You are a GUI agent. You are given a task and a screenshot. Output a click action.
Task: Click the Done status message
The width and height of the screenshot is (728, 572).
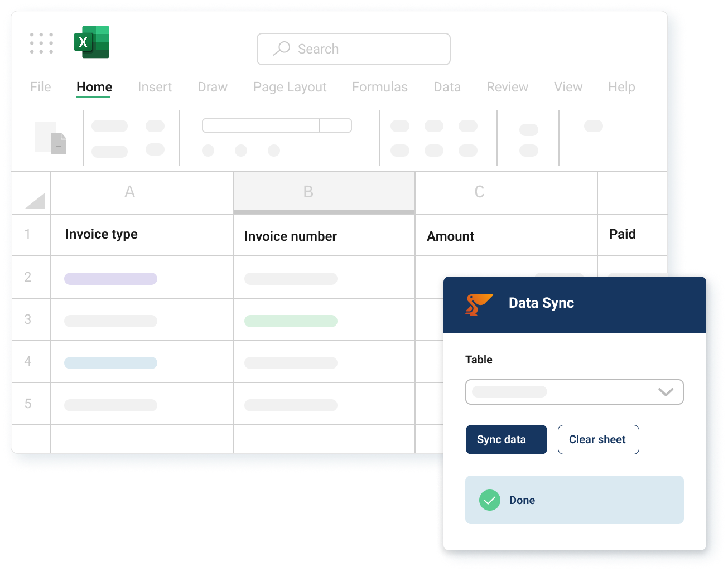tap(575, 500)
